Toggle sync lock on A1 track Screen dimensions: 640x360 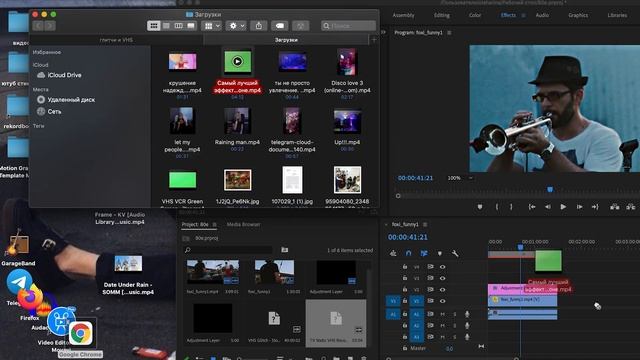[x=430, y=314]
